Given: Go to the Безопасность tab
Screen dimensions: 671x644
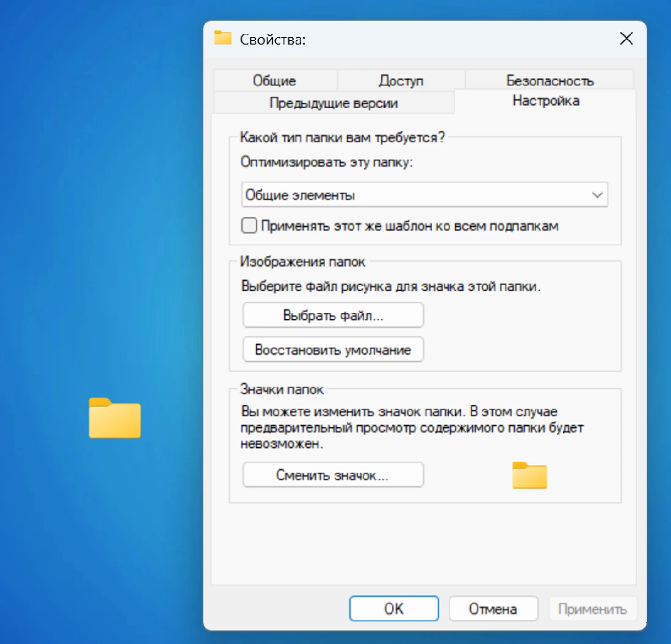Looking at the screenshot, I should point(550,80).
